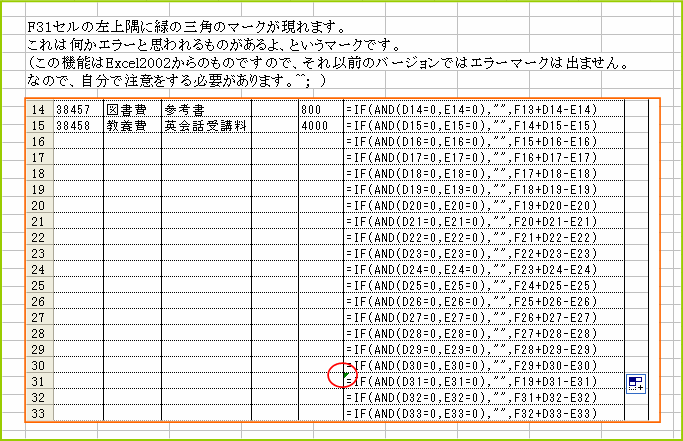Select formula cell F32+D33-E33
This screenshot has width=683, height=441.
click(x=484, y=413)
